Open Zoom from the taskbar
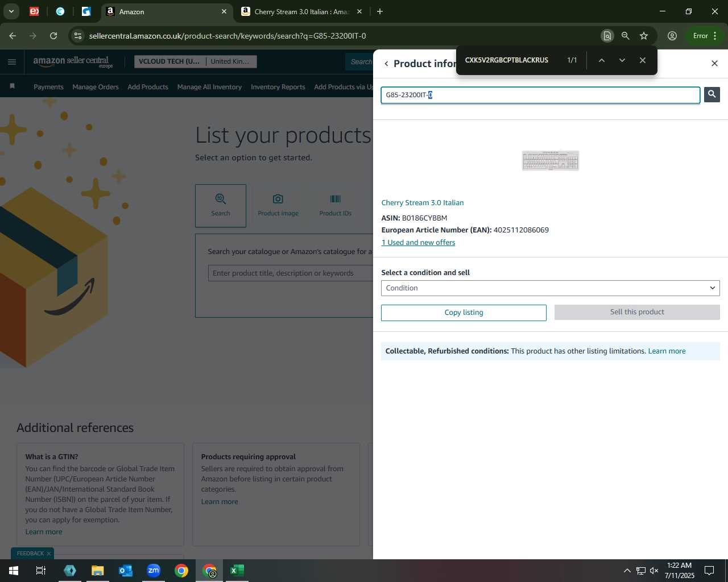 154,571
